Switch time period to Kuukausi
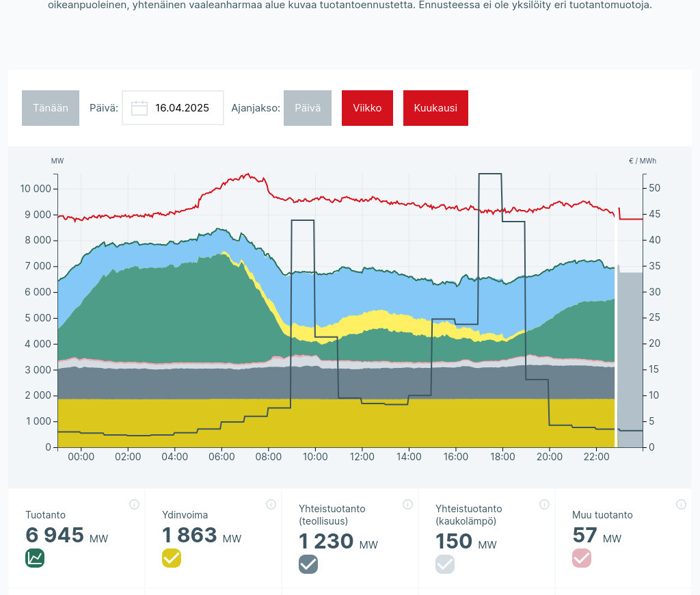The width and height of the screenshot is (700, 595). pyautogui.click(x=435, y=108)
